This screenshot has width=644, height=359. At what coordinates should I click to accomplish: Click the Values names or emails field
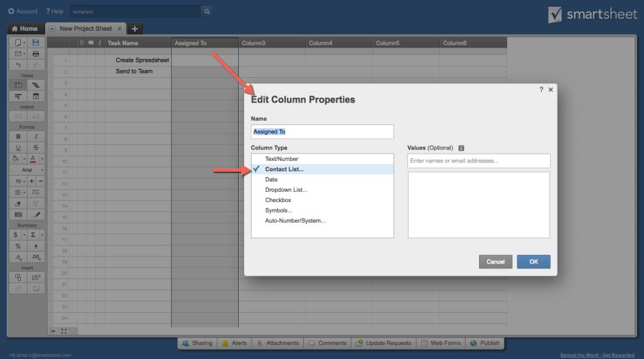coord(478,160)
